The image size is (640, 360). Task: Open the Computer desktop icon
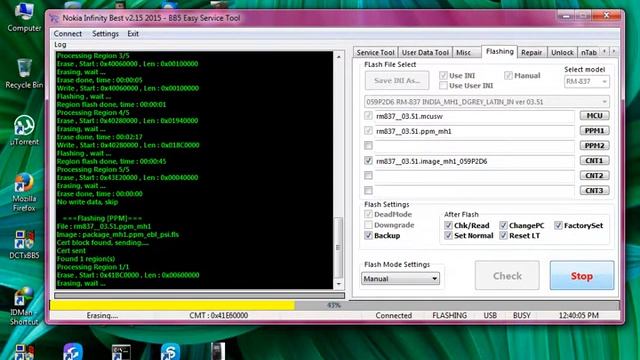[24, 17]
